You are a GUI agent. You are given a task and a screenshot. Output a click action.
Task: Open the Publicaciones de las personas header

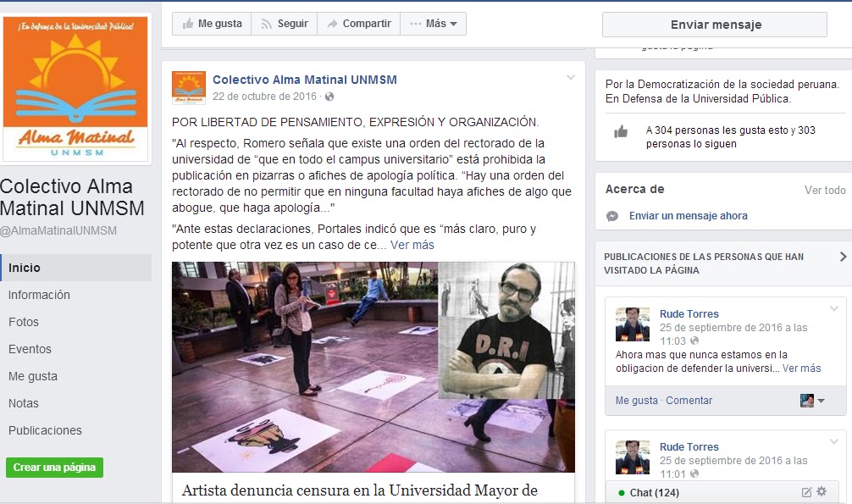704,263
